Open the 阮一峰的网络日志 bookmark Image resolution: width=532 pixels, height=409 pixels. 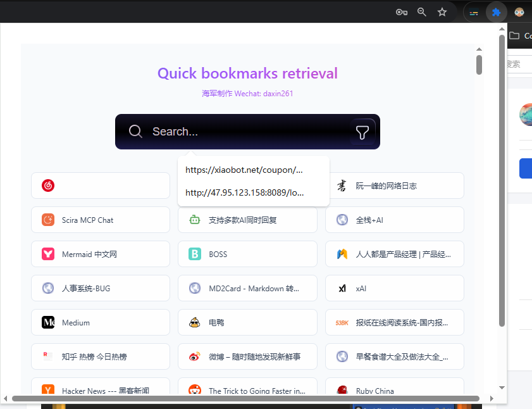[x=394, y=186]
